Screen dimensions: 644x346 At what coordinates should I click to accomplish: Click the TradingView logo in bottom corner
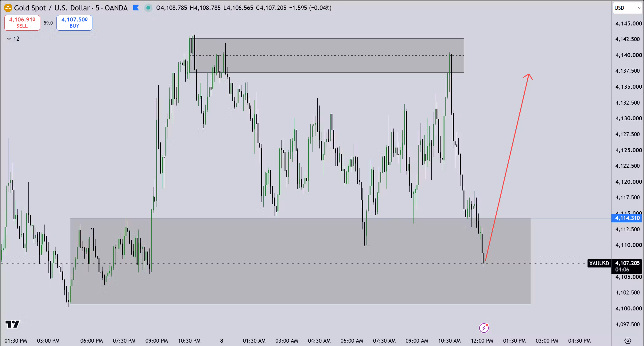pyautogui.click(x=12, y=324)
